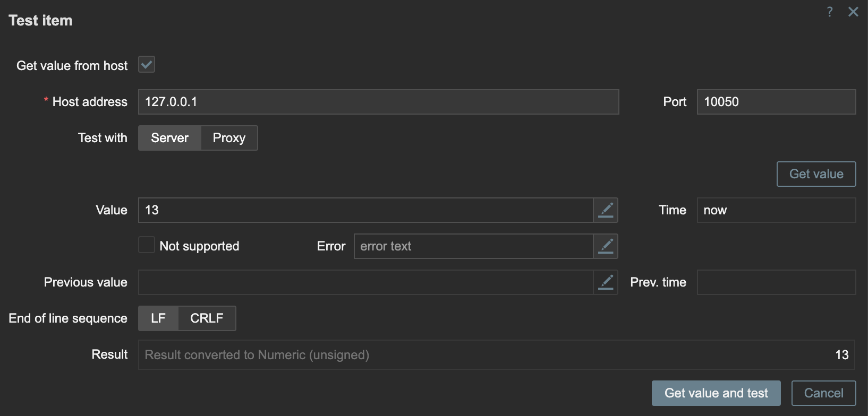Focus the Prev. time field
This screenshot has height=416, width=868.
pyautogui.click(x=776, y=282)
